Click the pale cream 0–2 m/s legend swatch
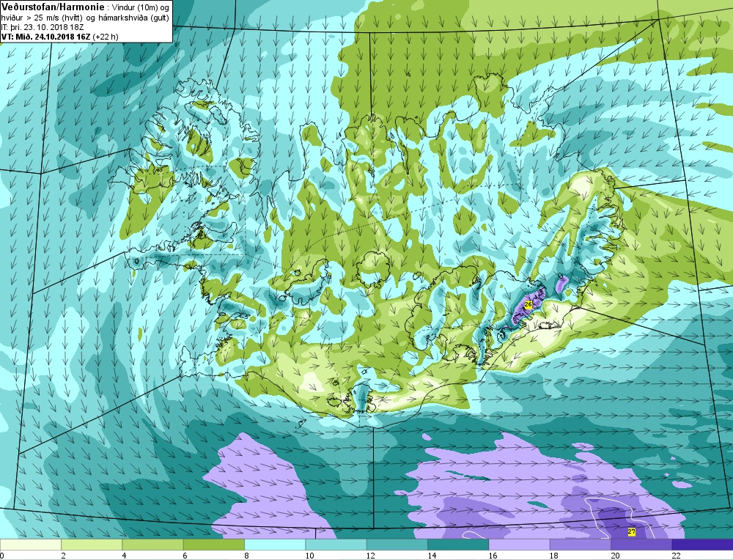The width and height of the screenshot is (733, 560). (x=30, y=545)
